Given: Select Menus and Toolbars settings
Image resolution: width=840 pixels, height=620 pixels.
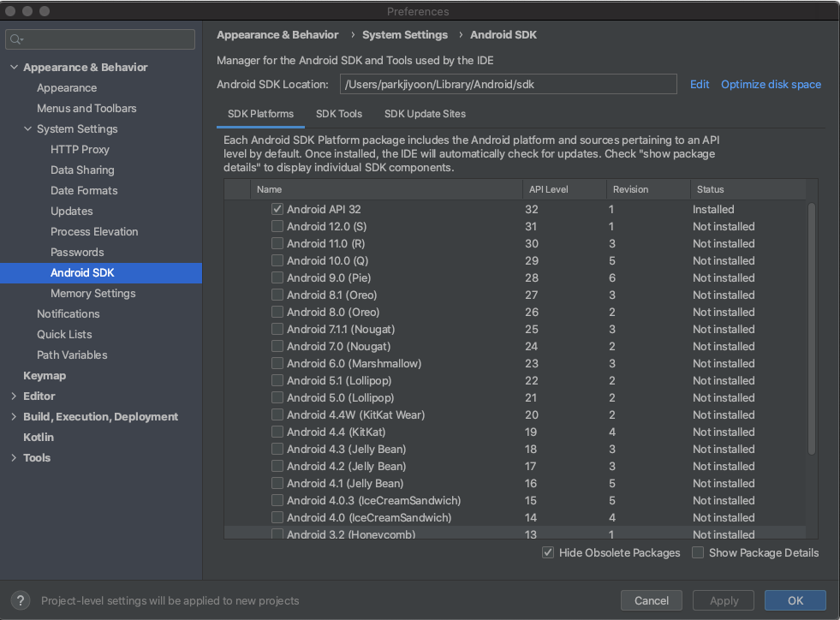Looking at the screenshot, I should coord(86,108).
